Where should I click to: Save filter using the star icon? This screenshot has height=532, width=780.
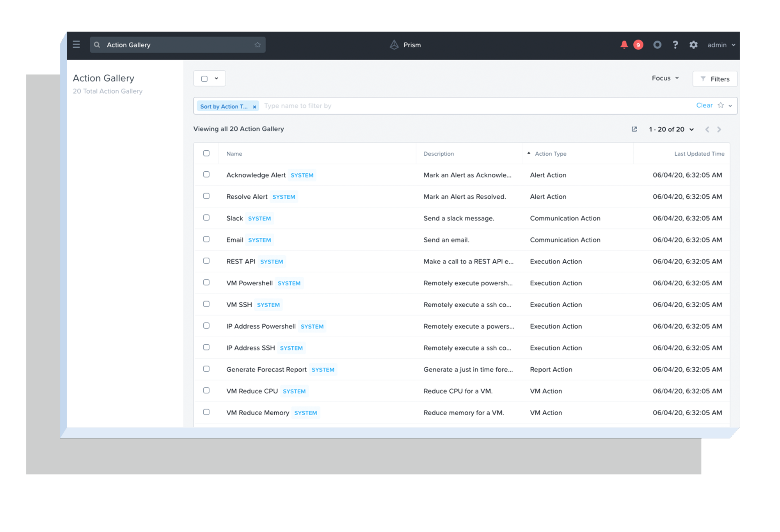click(721, 105)
